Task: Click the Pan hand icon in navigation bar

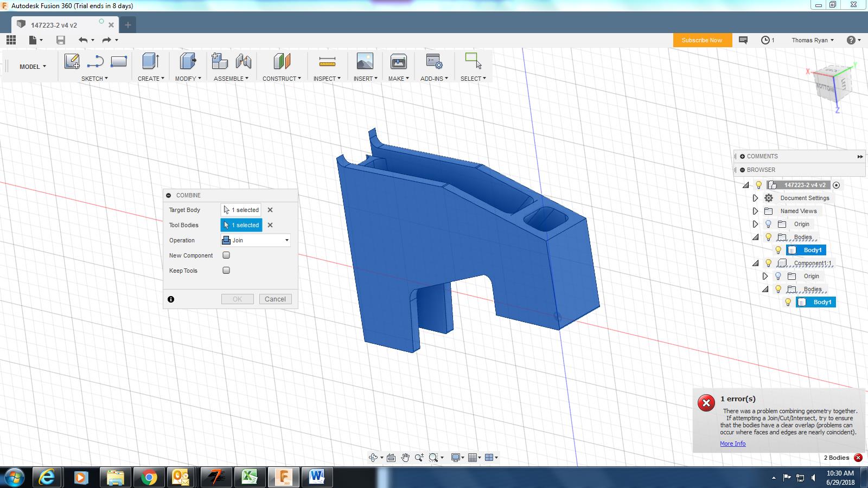Action: (405, 458)
